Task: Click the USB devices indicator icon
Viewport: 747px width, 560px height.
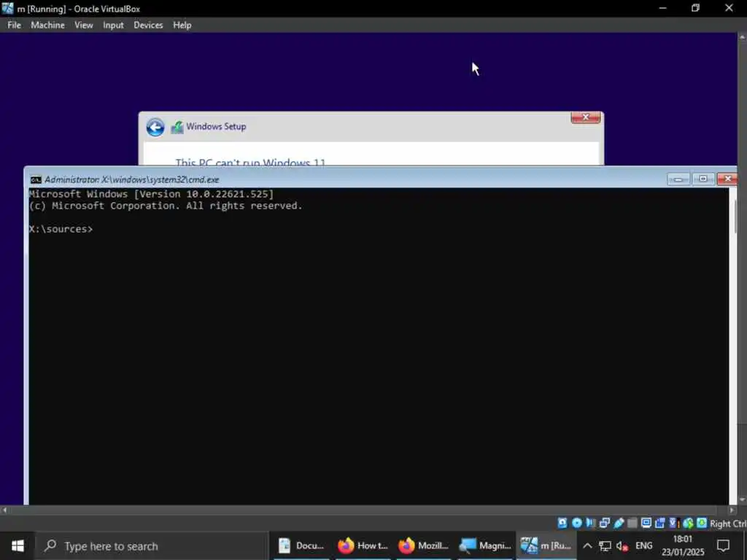Action: [x=619, y=523]
